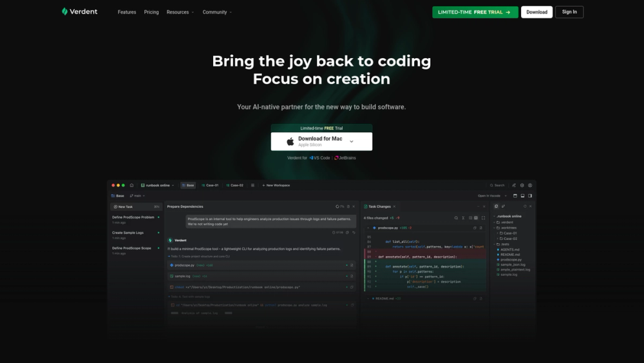Collapse the .verdent folder
The width and height of the screenshot is (644, 363).
point(494,222)
